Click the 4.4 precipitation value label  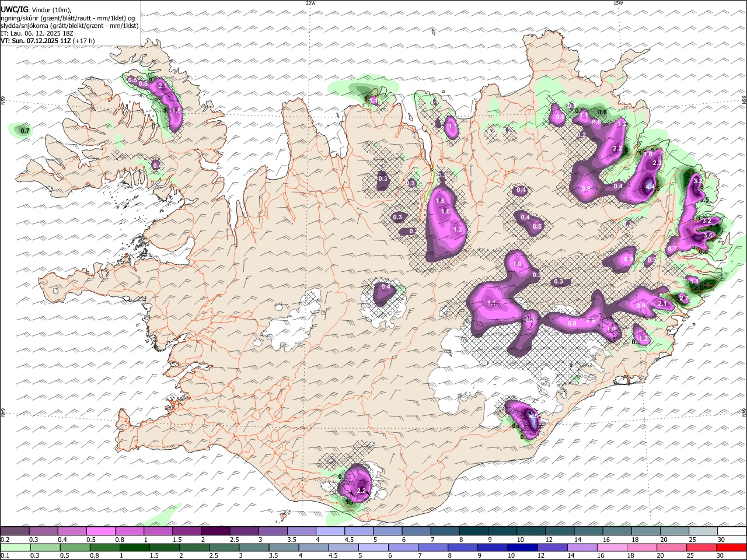651,187
